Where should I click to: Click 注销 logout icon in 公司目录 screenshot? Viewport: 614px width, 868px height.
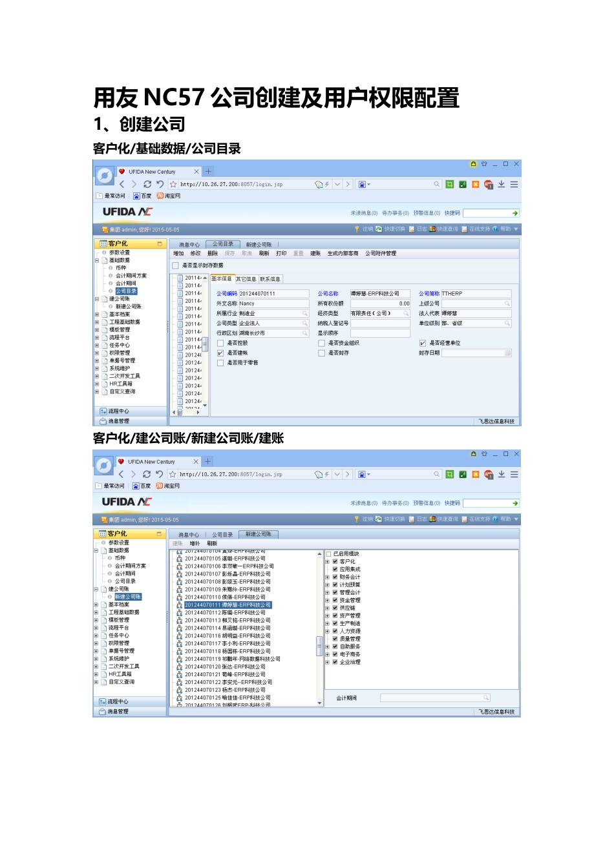(x=357, y=229)
